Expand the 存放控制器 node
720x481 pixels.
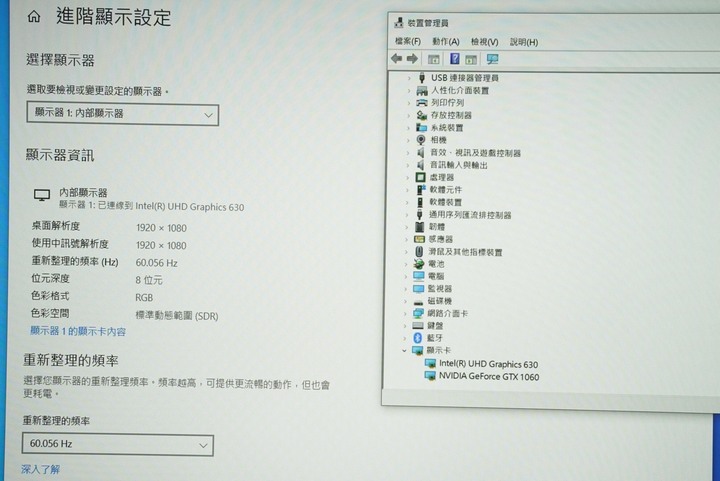tap(408, 115)
